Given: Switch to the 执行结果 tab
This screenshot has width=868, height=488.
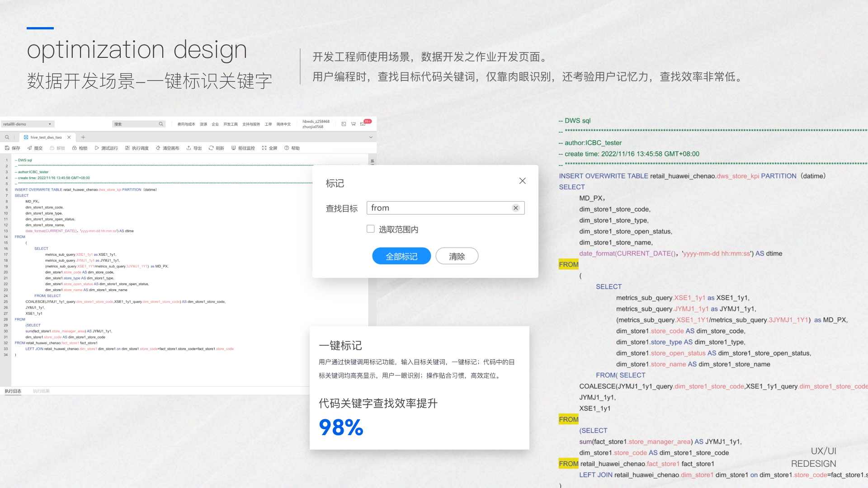Looking at the screenshot, I should coord(41,391).
